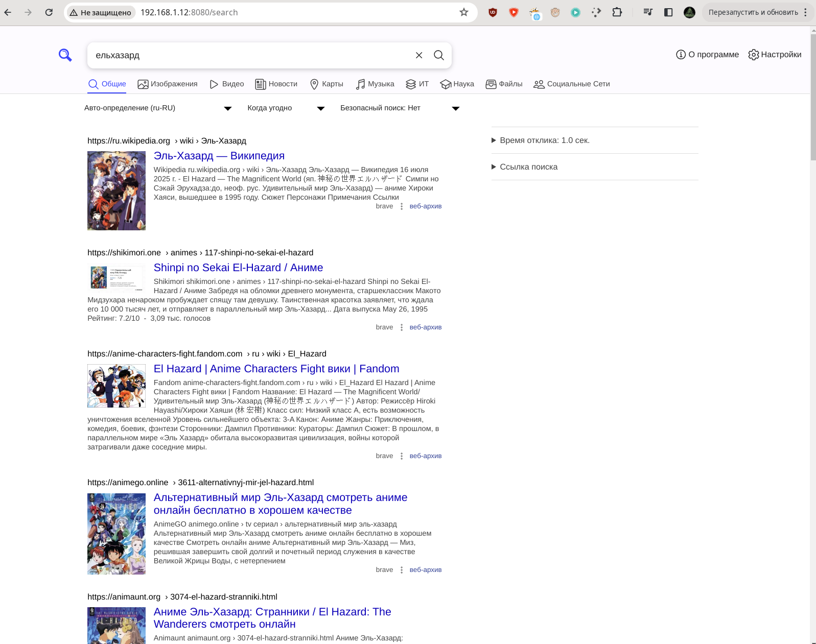816x644 pixels.
Task: Open the Наука category tab
Action: tap(457, 84)
